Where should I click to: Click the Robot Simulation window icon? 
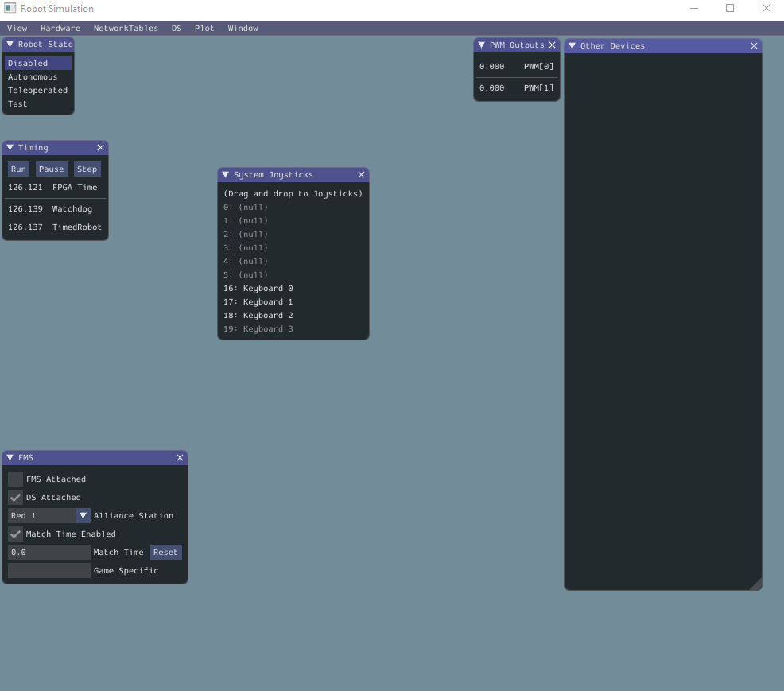pos(10,8)
